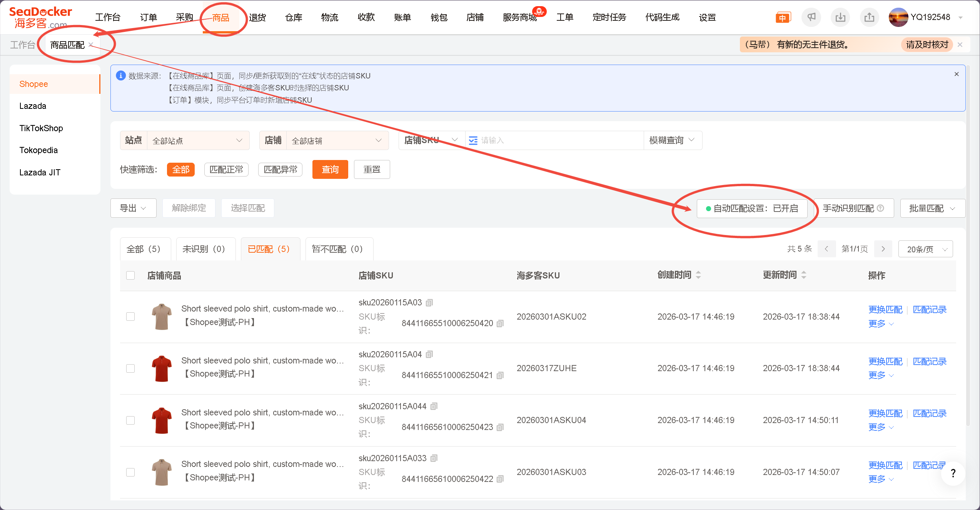Click 更换匹配 link for first product
This screenshot has width=980, height=510.
click(x=885, y=310)
